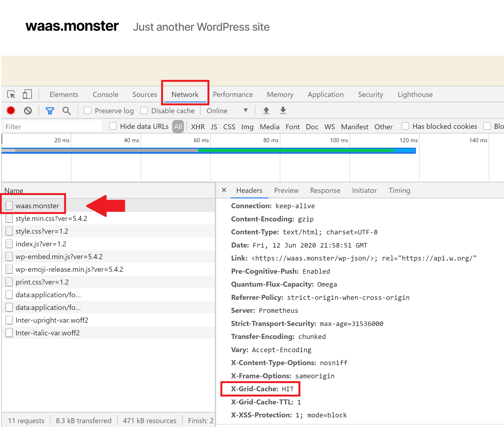Select the Headers detail tab
Viewport: 504px width, 427px height.
pyautogui.click(x=249, y=190)
